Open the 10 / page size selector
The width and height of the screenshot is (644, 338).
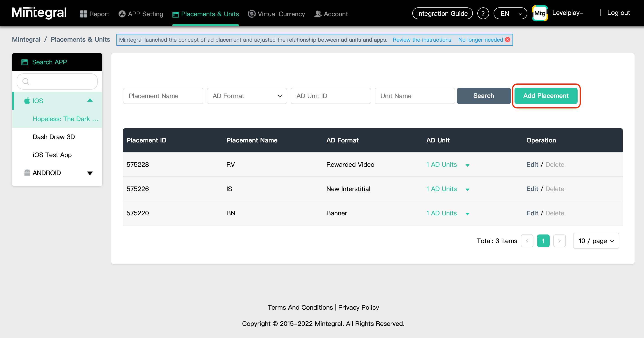click(596, 241)
